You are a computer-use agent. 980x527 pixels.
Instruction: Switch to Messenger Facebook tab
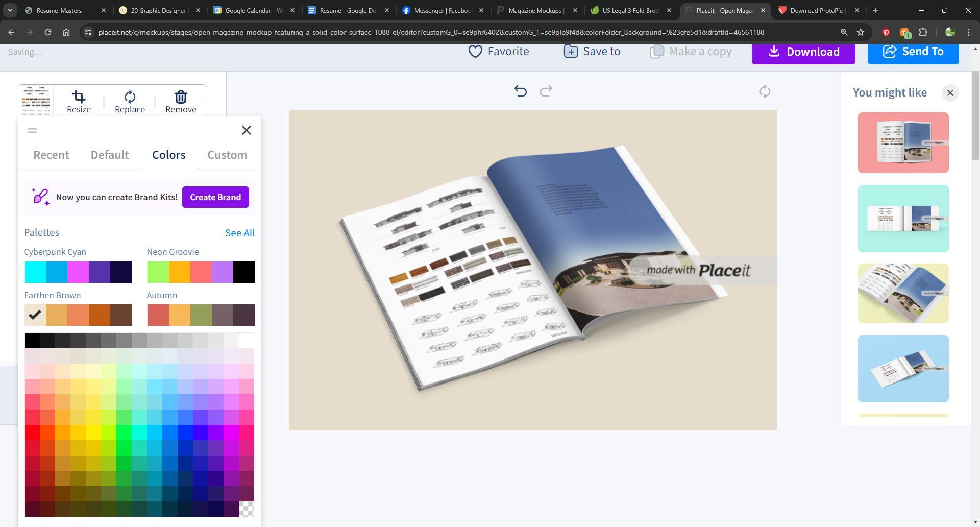click(442, 10)
